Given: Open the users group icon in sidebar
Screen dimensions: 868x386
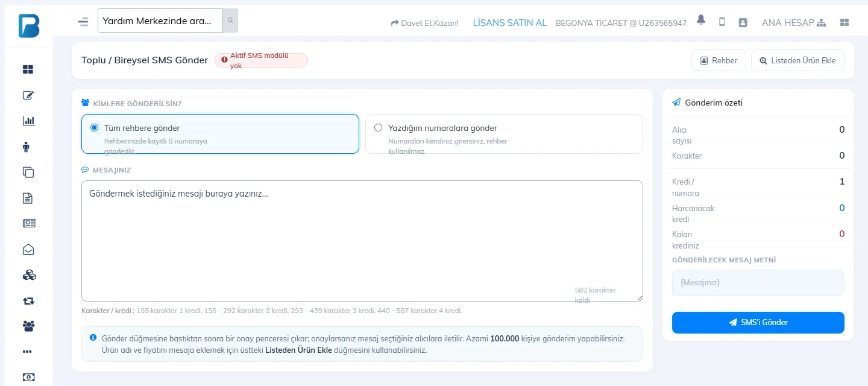Looking at the screenshot, I should point(28,326).
